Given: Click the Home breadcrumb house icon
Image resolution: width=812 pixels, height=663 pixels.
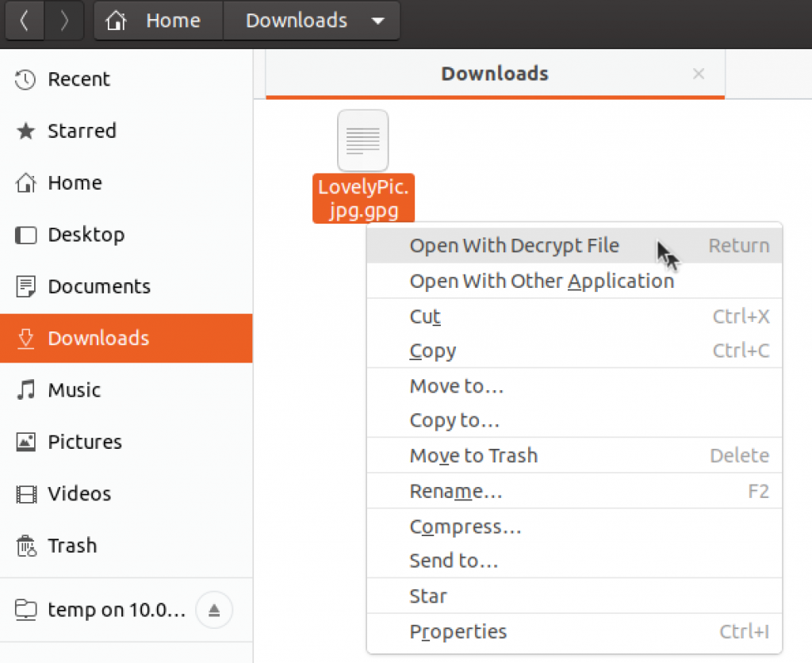Looking at the screenshot, I should 116,21.
